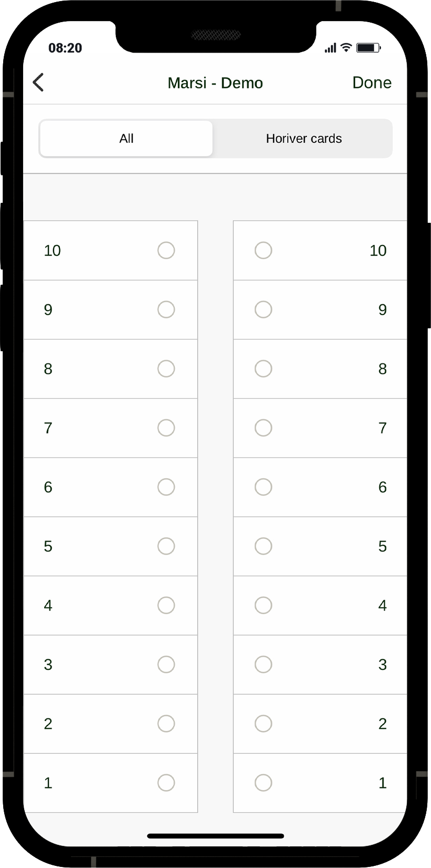Select radio button 9 in left column

[x=166, y=310]
